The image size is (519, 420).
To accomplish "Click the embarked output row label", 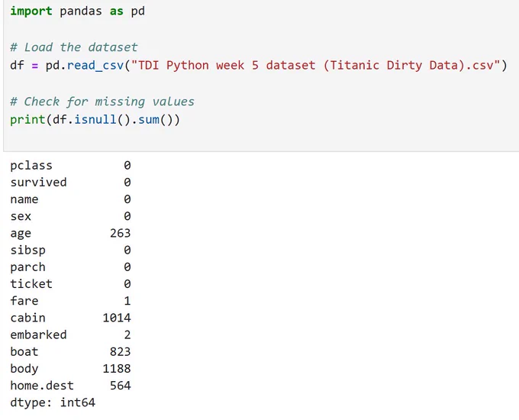I will click(x=38, y=335).
